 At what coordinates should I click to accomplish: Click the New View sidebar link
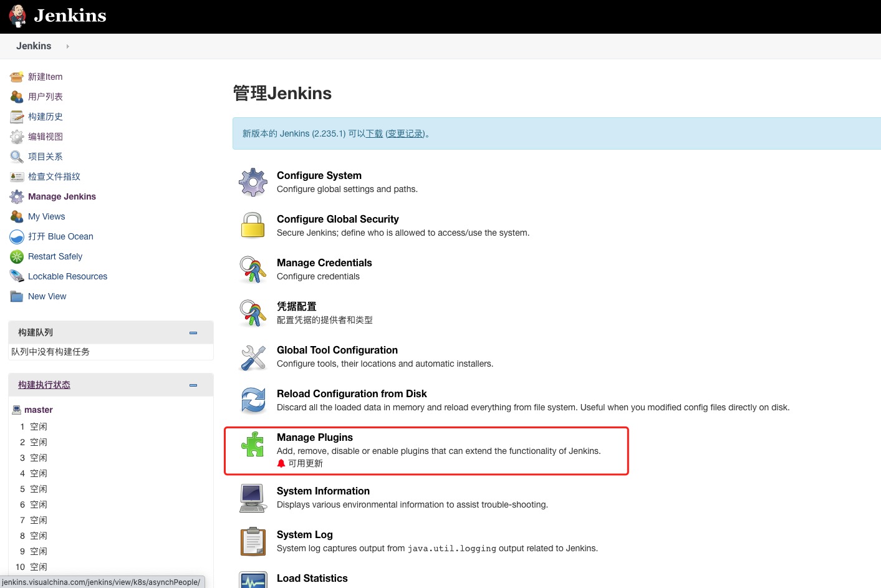click(47, 296)
